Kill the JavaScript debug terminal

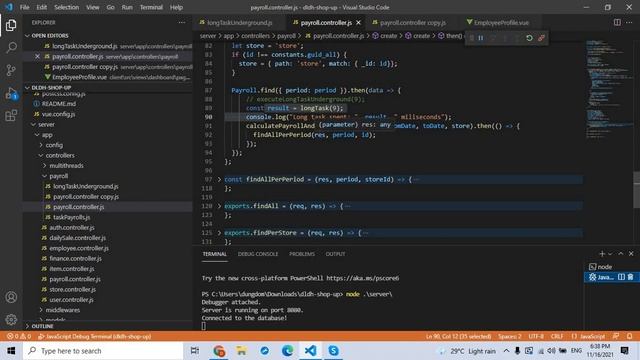click(x=631, y=277)
